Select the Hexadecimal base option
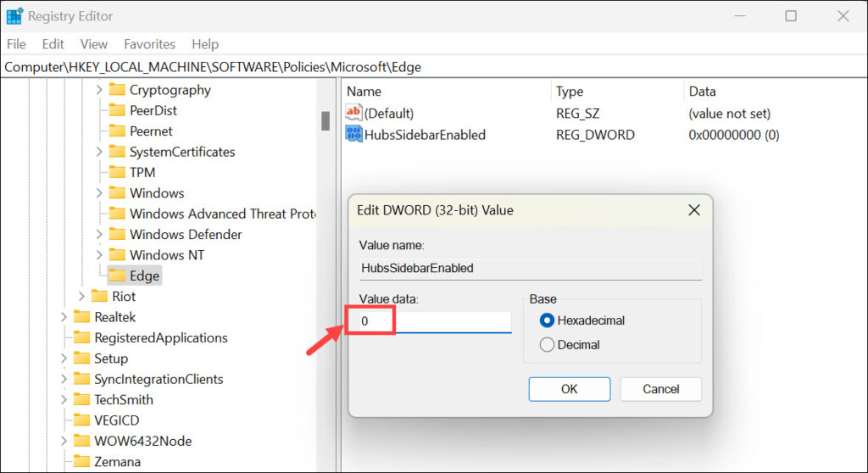Viewport: 868px width, 473px height. [x=547, y=320]
